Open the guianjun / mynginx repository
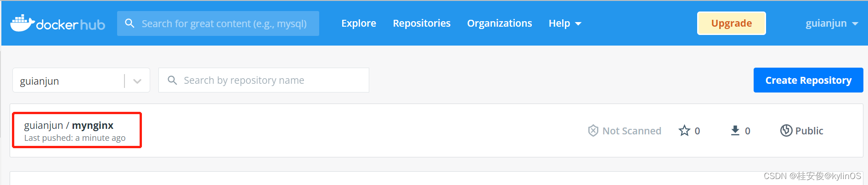 [69, 125]
